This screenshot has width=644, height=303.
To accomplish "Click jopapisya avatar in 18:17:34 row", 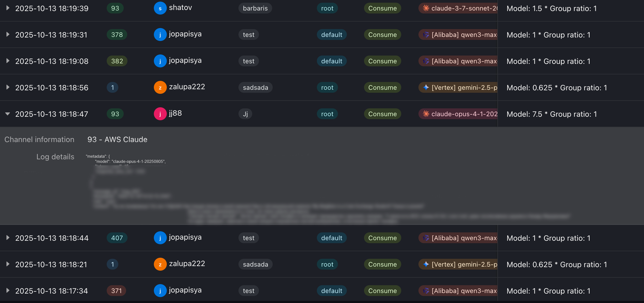I will point(160,291).
